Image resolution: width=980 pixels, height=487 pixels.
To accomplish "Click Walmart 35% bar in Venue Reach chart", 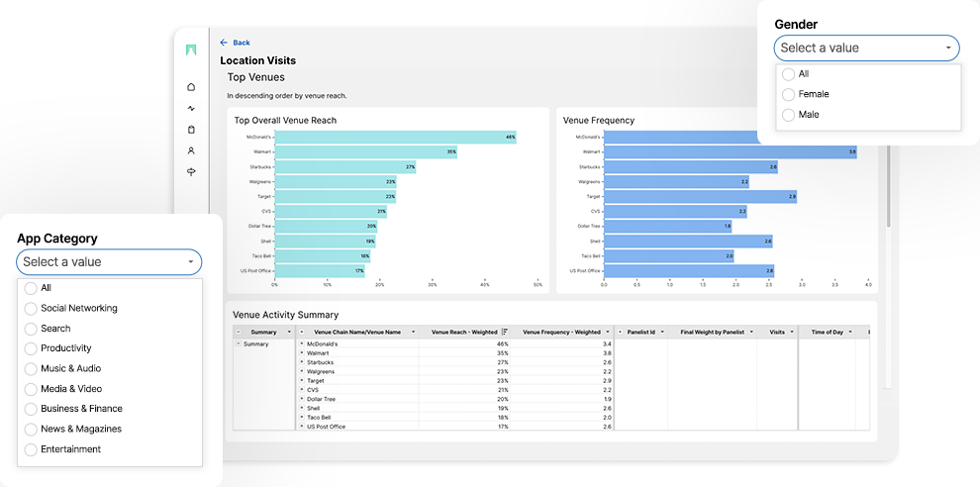I will tap(366, 151).
